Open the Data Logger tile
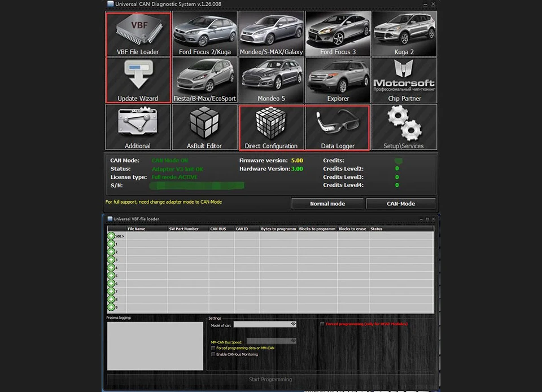 [x=338, y=128]
